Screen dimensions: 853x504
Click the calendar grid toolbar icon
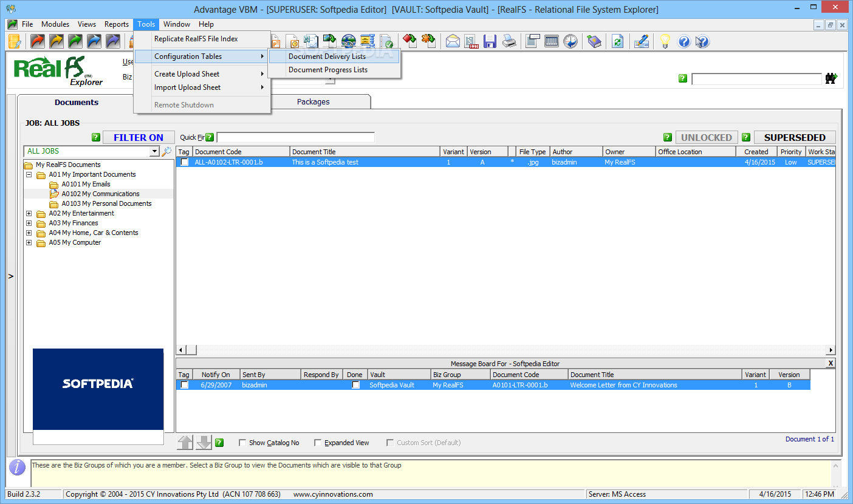pyautogui.click(x=552, y=41)
